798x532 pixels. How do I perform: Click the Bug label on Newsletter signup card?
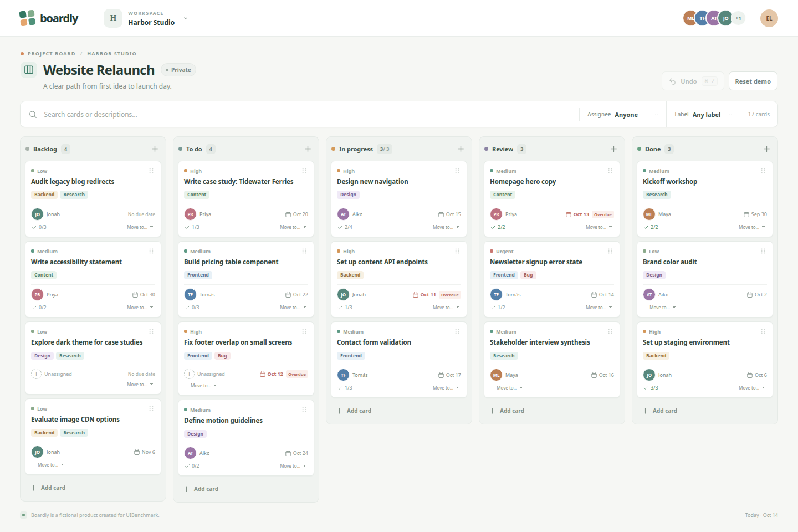coord(528,275)
